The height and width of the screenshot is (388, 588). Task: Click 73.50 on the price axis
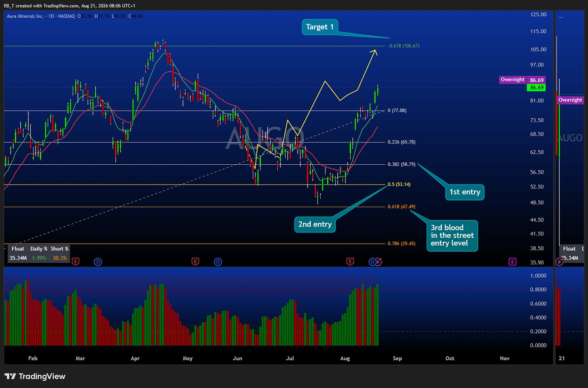point(537,120)
